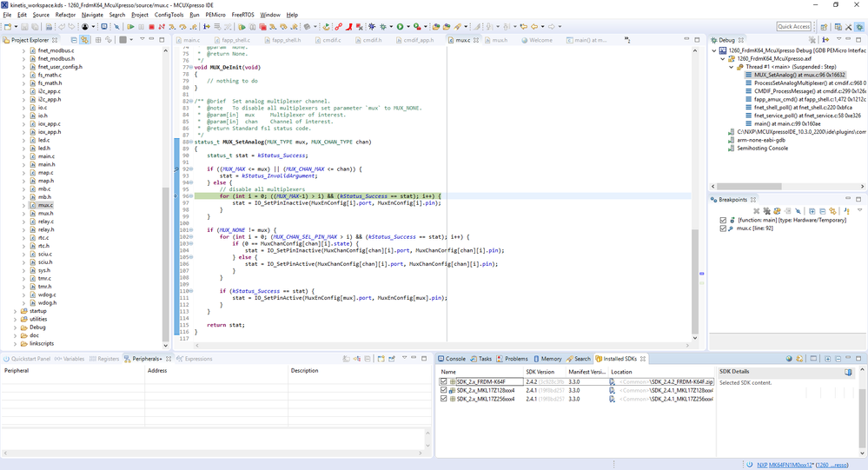Collapse the Thread #1 main node

pos(732,67)
